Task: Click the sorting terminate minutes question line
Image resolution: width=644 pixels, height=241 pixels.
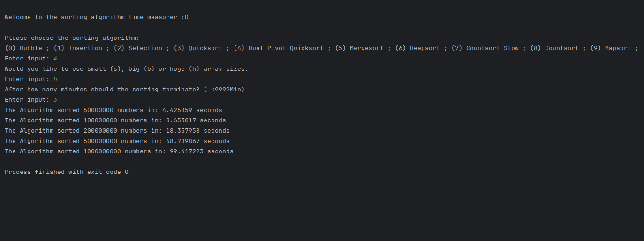Action: coord(125,90)
